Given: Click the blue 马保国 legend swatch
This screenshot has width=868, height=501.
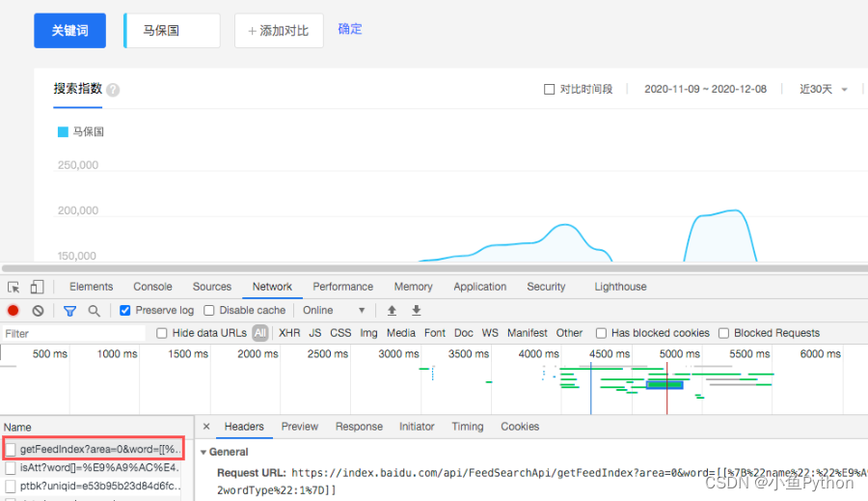Looking at the screenshot, I should click(x=63, y=132).
